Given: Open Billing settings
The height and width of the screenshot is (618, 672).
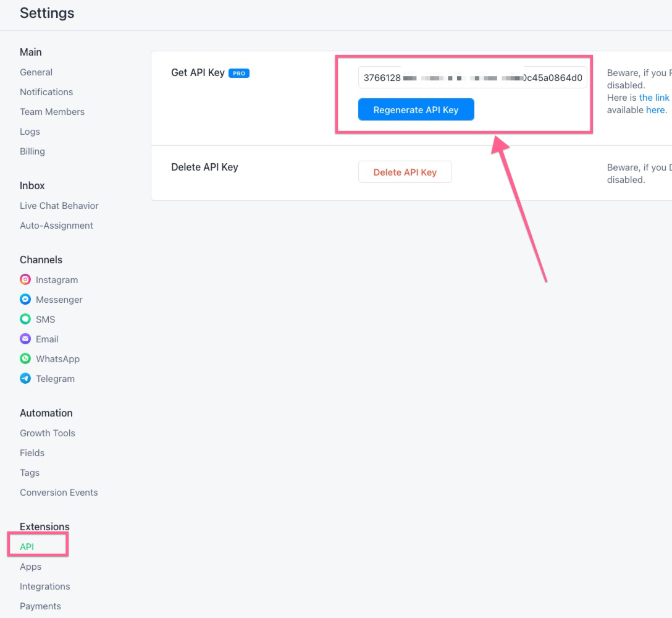Looking at the screenshot, I should click(32, 151).
